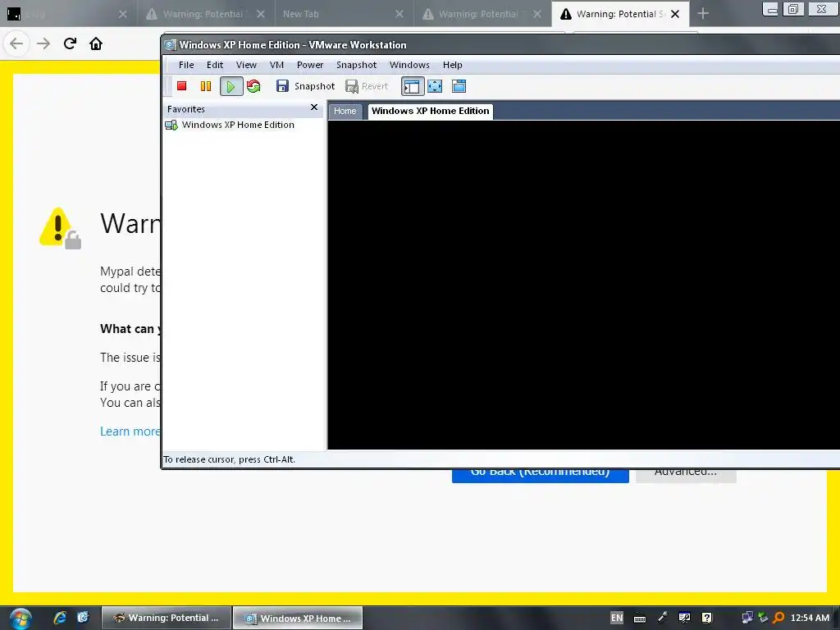Click the quick switch window icon
Viewport: 840px width, 630px height.
[459, 85]
